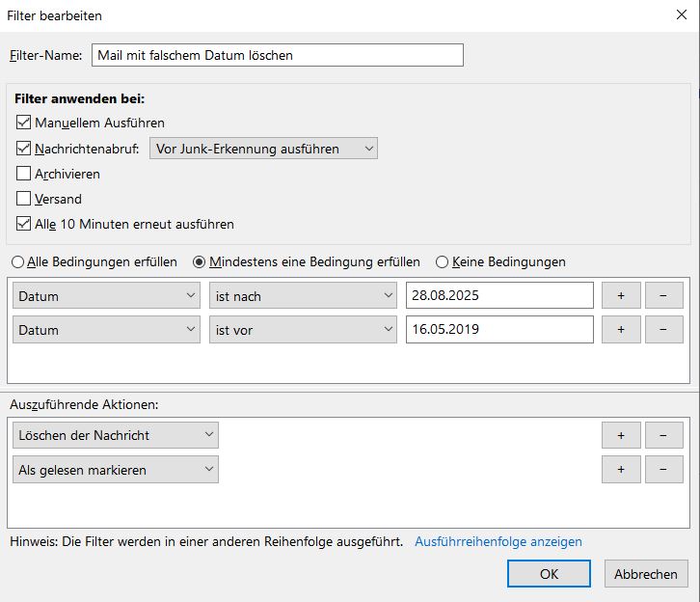Click the OK button
Screen dimensions: 700x602
click(549, 574)
